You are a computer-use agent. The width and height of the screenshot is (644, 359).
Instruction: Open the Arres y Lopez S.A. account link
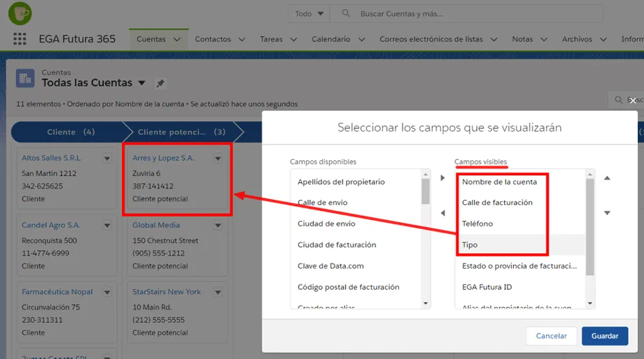[163, 158]
